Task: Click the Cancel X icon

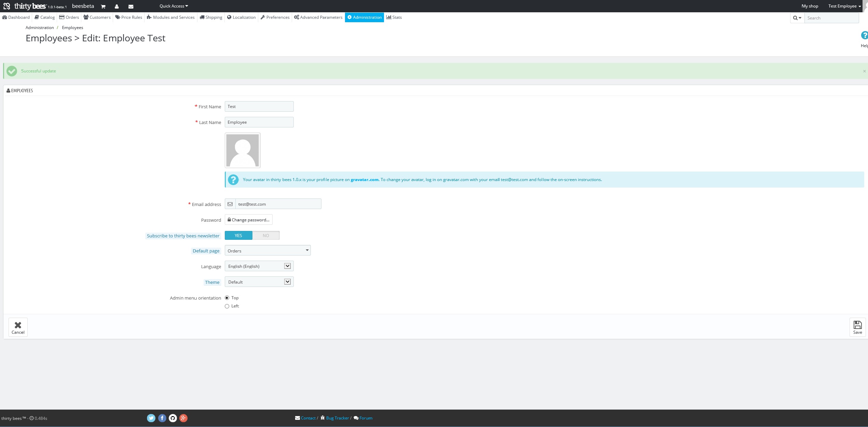Action: [18, 325]
